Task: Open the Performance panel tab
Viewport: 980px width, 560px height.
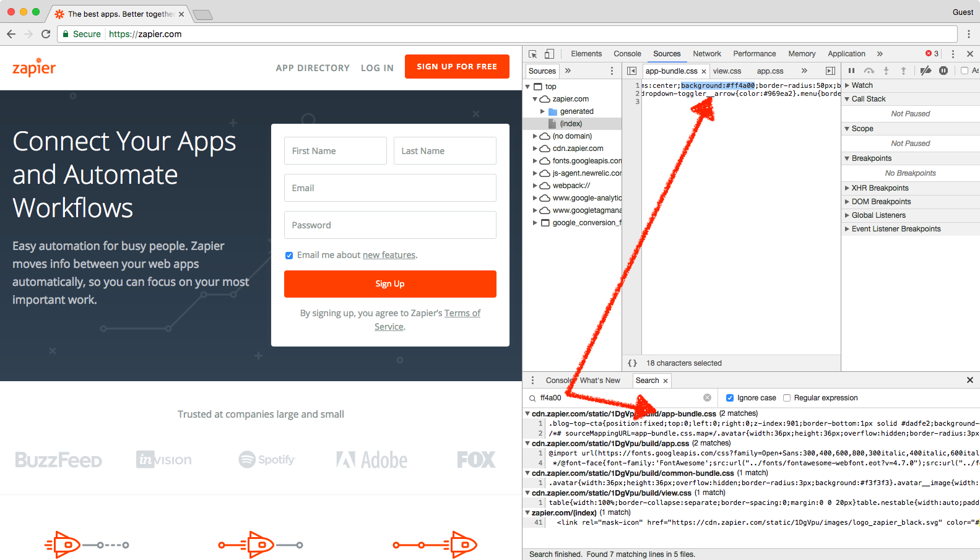Action: pyautogui.click(x=755, y=54)
